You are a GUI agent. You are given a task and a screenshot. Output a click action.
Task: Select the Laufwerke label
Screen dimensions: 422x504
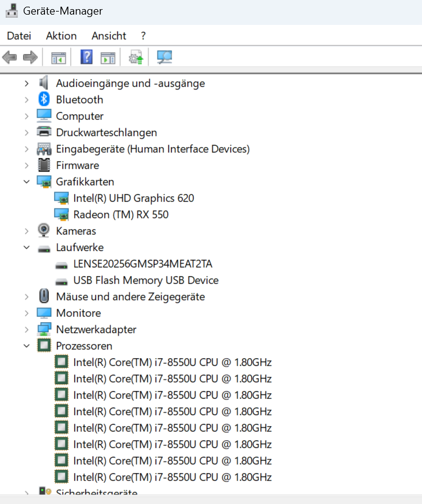click(80, 247)
